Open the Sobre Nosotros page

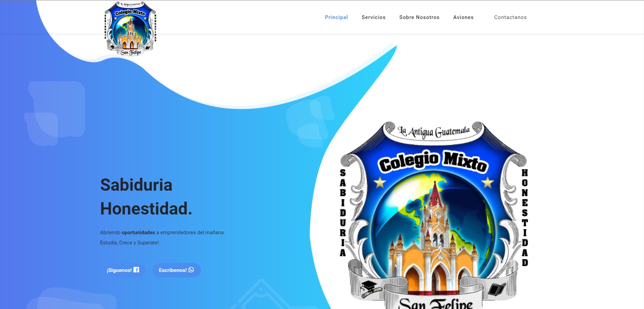(x=419, y=17)
